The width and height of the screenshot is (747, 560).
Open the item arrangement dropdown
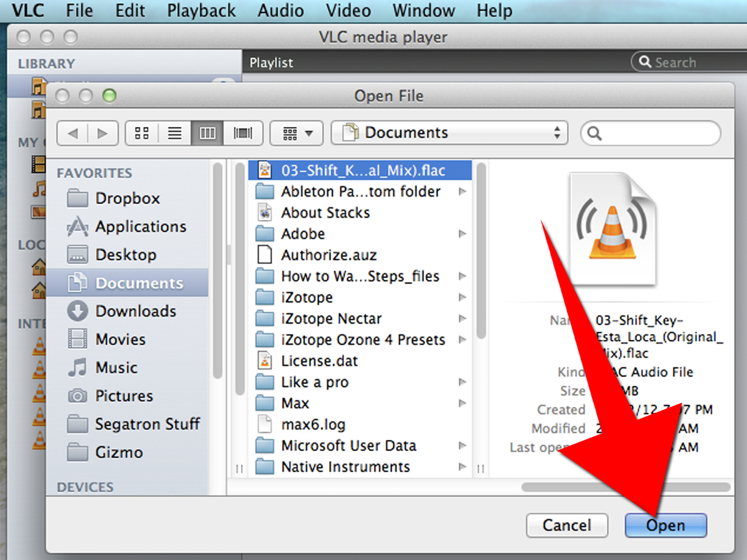pos(297,133)
